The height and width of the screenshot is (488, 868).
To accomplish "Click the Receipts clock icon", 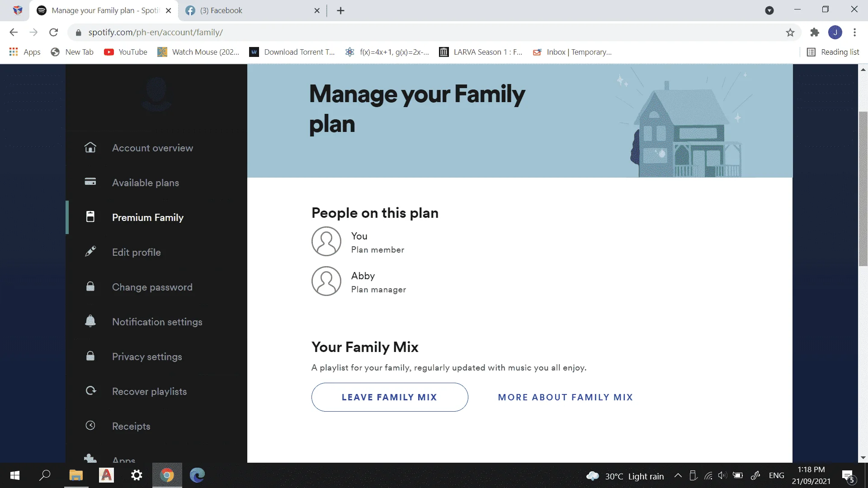I will click(x=90, y=425).
